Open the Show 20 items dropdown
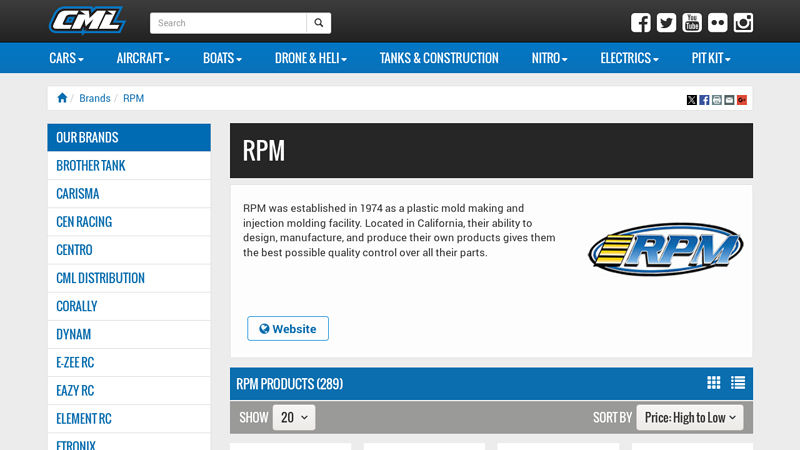Viewport: 800px width, 450px height. pos(294,417)
